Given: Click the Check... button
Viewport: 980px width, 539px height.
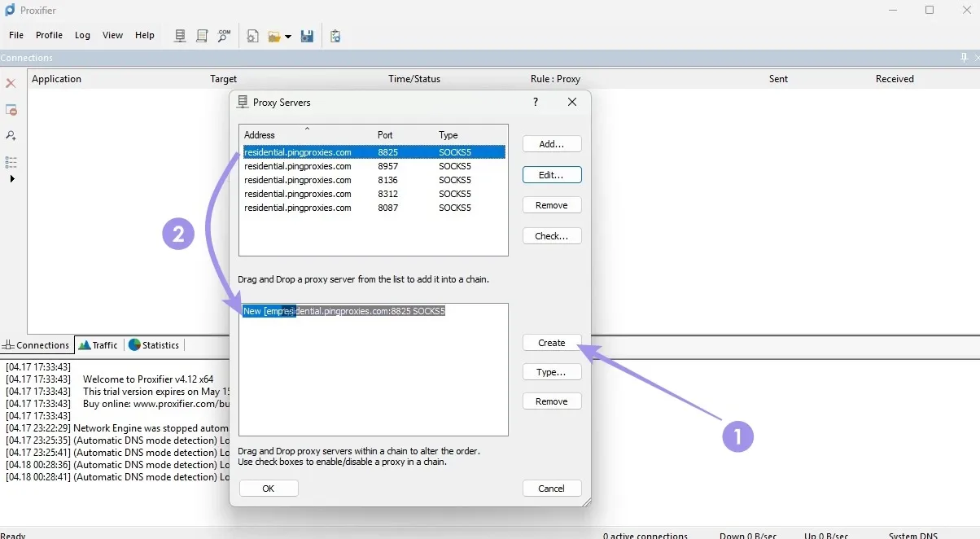Looking at the screenshot, I should (x=552, y=236).
